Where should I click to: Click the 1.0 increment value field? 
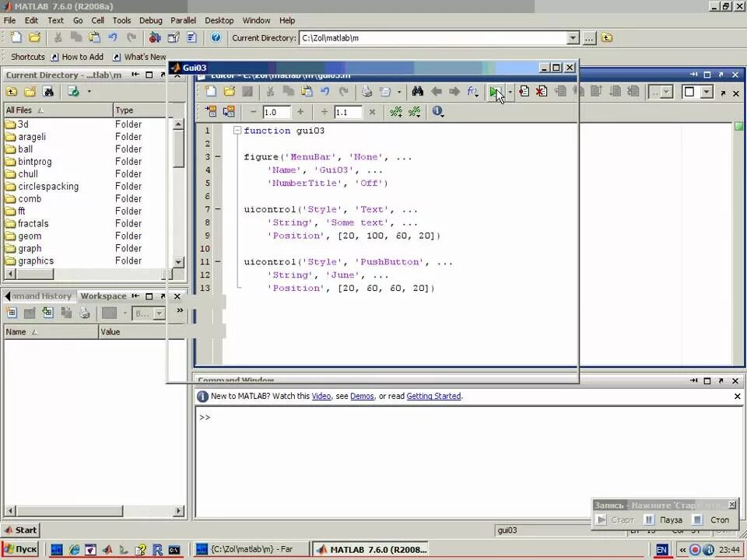point(277,112)
